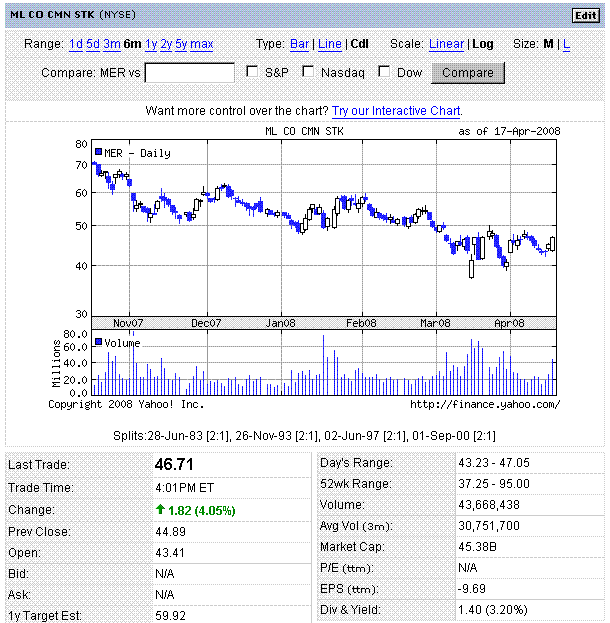The width and height of the screenshot is (610, 623).
Task: Click the MER daily candlestick chart
Action: 323,229
